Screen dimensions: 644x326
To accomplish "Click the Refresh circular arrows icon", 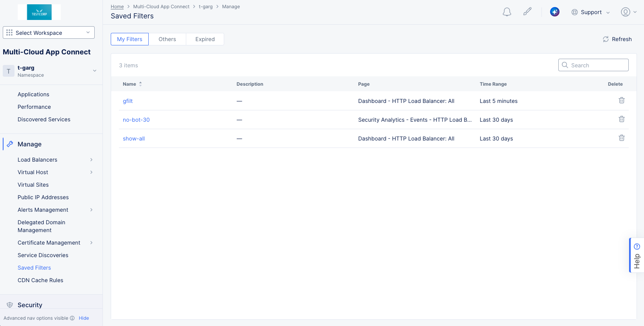I will 606,39.
